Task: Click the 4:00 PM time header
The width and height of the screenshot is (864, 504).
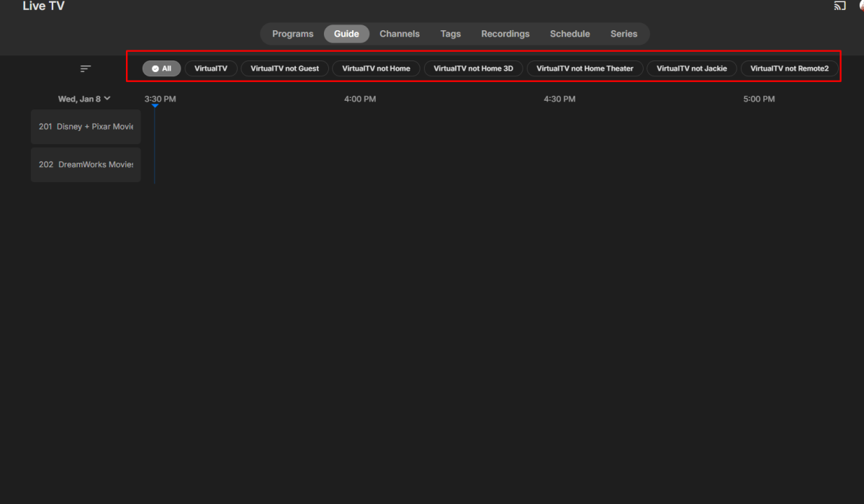Action: pyautogui.click(x=360, y=99)
